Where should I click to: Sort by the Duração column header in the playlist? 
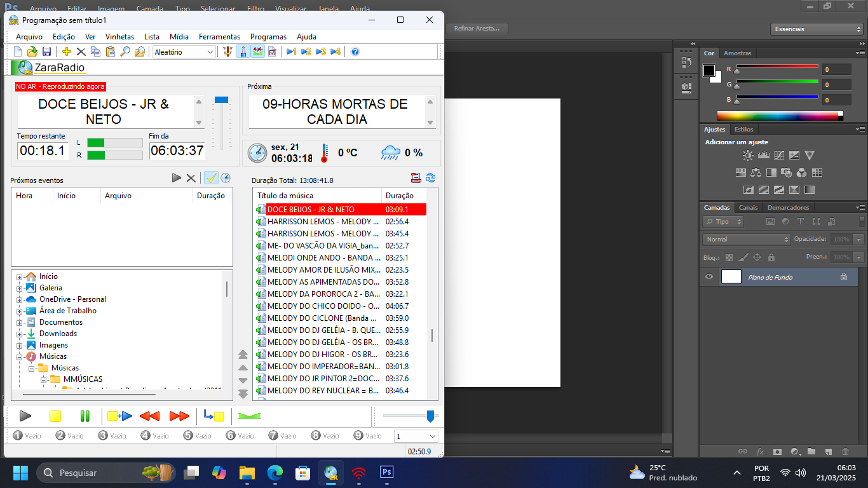[403, 196]
